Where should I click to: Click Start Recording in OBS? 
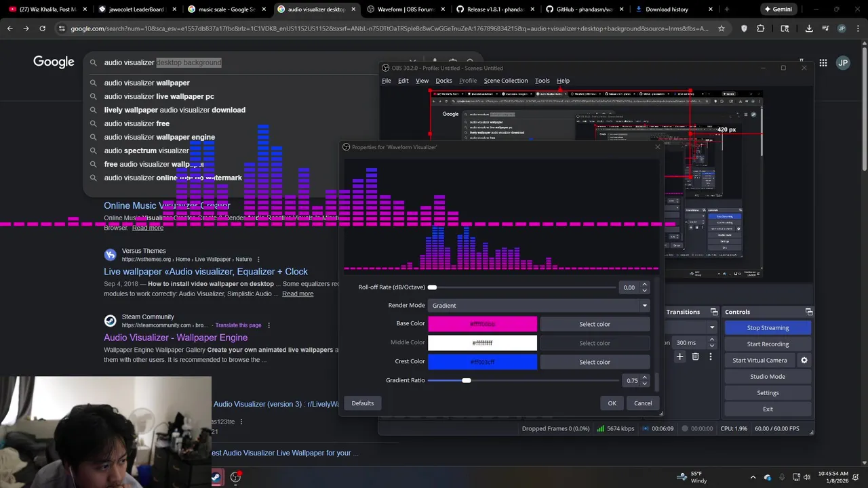(768, 344)
